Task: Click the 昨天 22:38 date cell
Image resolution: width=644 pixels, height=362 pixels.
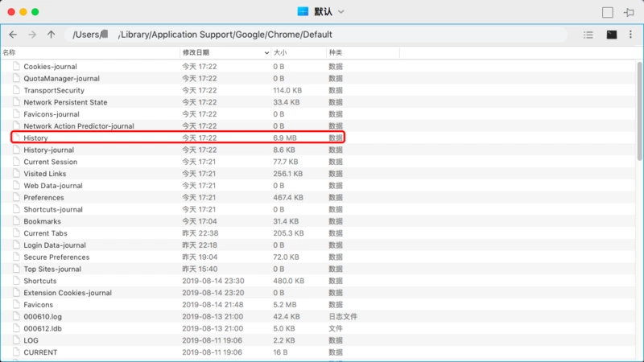Action: pos(200,233)
